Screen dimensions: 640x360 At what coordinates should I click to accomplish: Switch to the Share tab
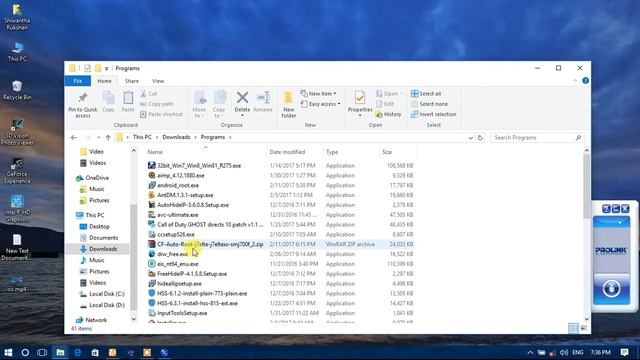click(x=131, y=81)
